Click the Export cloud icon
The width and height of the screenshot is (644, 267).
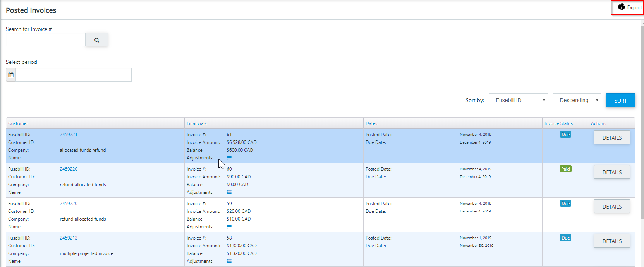[621, 7]
